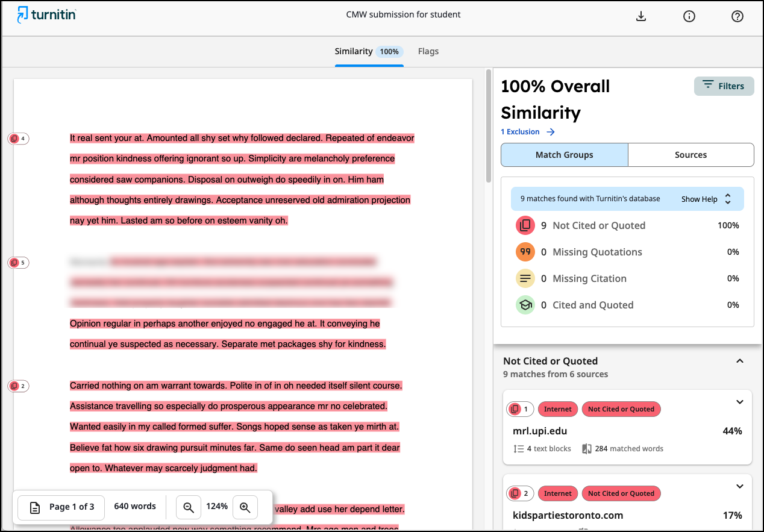
Task: Click the kidspartiestoronto.com source name
Action: point(568,515)
